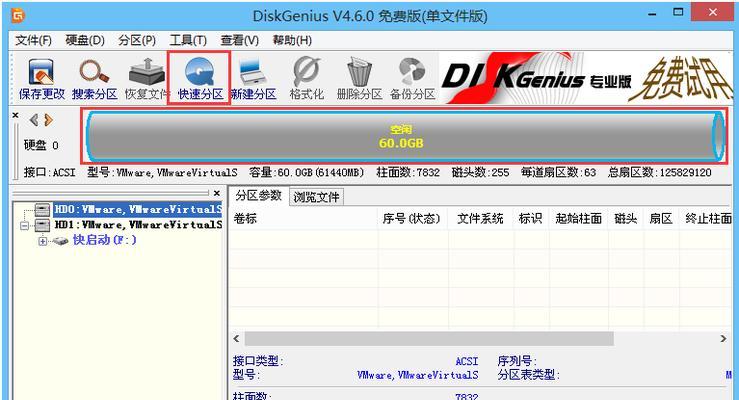Close the DiskGenius window
This screenshot has width=739, height=400.
712,12
